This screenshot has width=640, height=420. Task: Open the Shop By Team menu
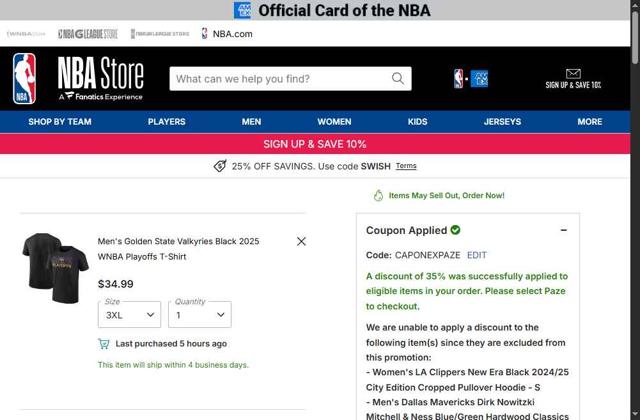pos(60,122)
